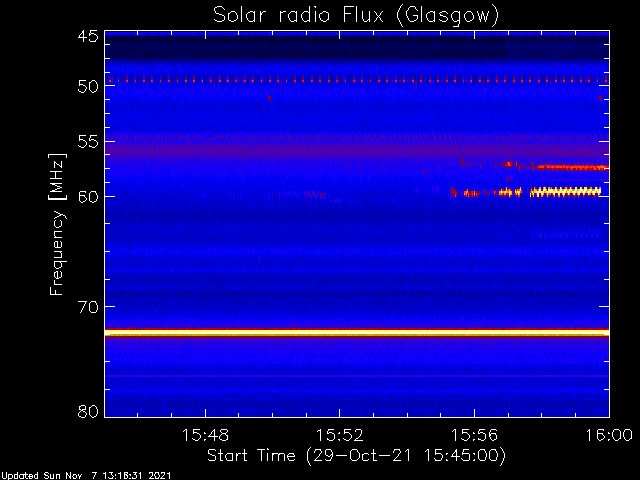
Task: Click the bright horizontal band below 70 MHz
Action: pyautogui.click(x=357, y=333)
